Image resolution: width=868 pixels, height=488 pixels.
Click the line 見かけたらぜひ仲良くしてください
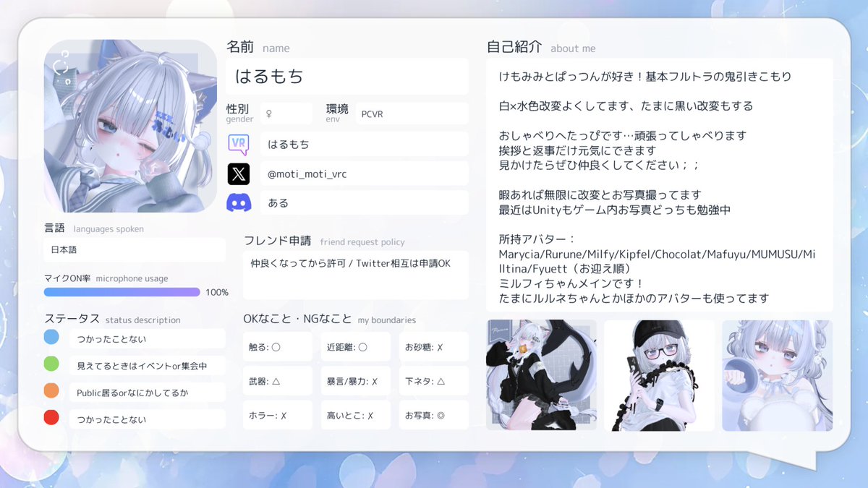click(x=599, y=165)
